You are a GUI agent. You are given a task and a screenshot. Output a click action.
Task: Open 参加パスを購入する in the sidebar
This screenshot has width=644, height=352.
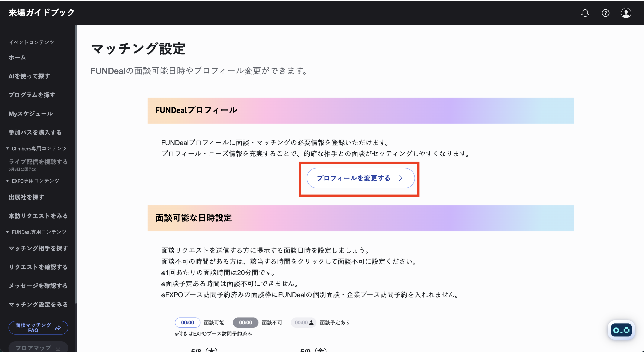click(35, 132)
